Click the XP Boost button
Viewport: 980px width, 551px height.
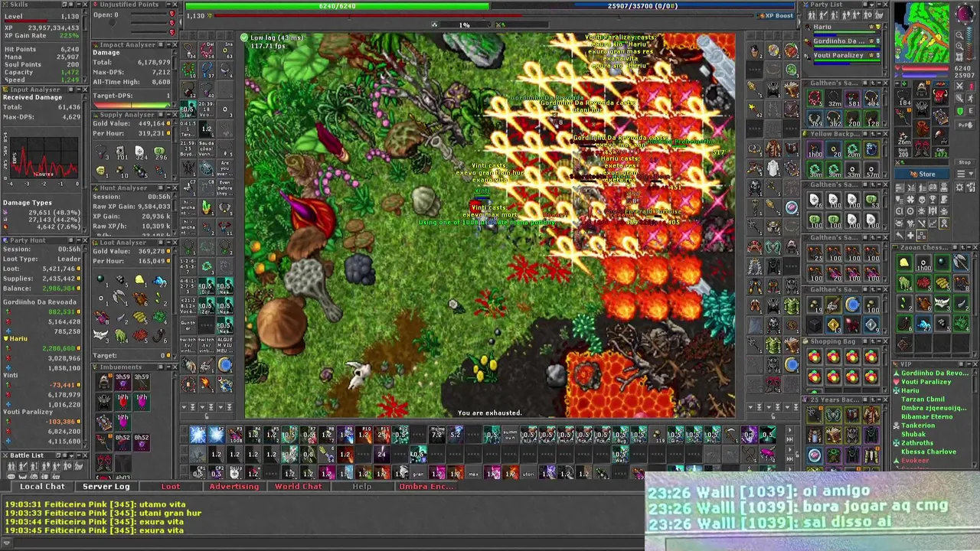pyautogui.click(x=776, y=15)
